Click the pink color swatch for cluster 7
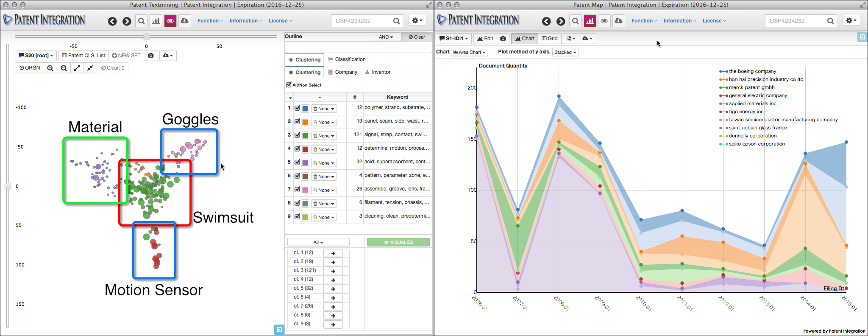The height and width of the screenshot is (336, 868). [305, 190]
